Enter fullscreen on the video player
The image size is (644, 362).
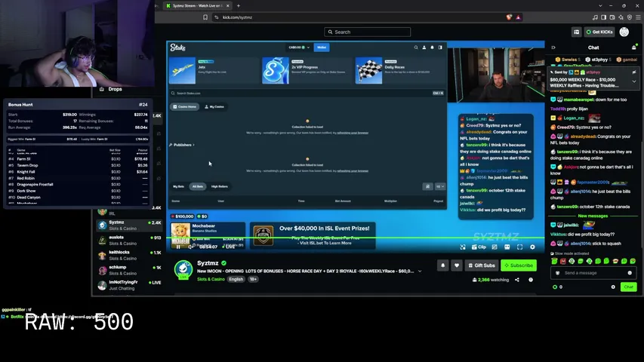pyautogui.click(x=519, y=247)
